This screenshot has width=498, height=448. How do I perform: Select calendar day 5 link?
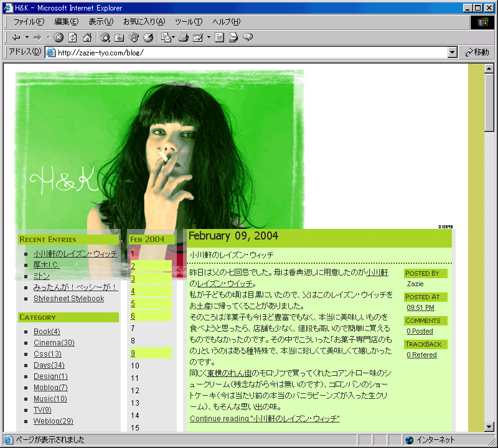133,304
